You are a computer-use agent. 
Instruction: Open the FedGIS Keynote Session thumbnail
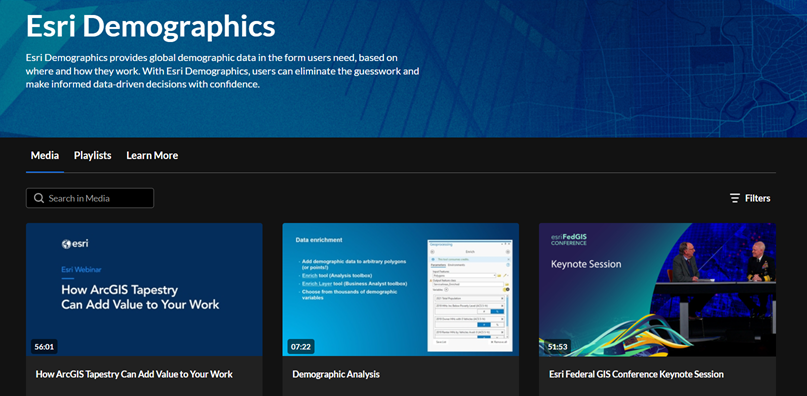click(657, 289)
